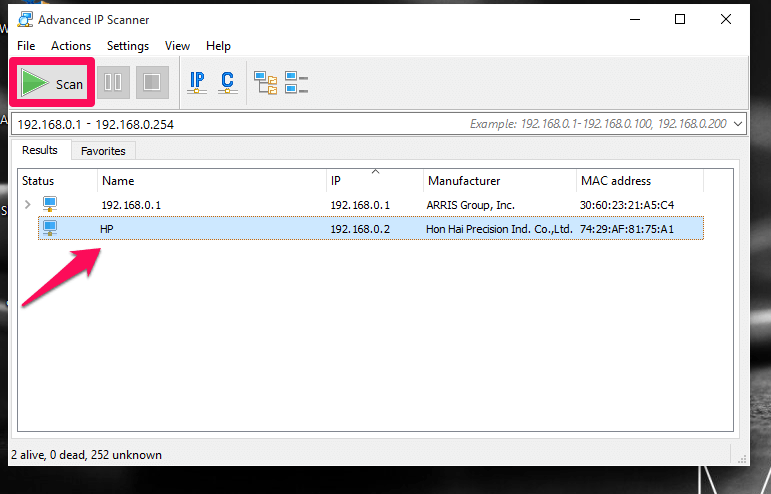771x494 pixels.
Task: Select the name cell 192.168.0.1
Action: pos(131,205)
